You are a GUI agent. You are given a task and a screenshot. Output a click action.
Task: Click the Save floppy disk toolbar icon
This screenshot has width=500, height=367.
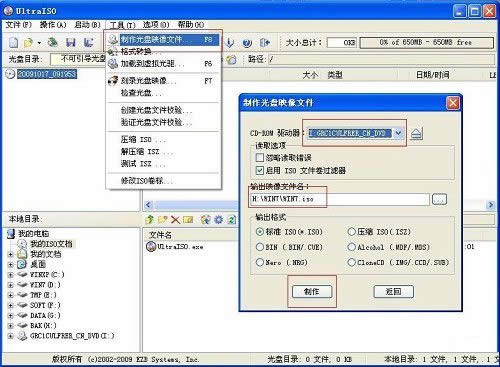[70, 42]
